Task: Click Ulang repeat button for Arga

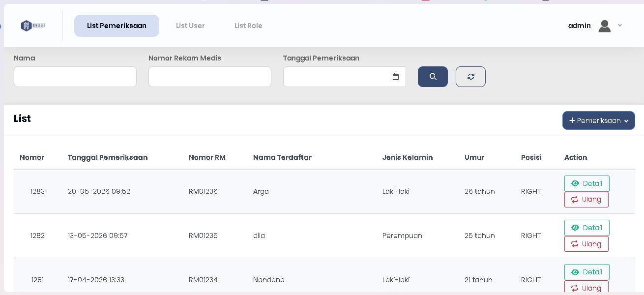Action: click(586, 200)
